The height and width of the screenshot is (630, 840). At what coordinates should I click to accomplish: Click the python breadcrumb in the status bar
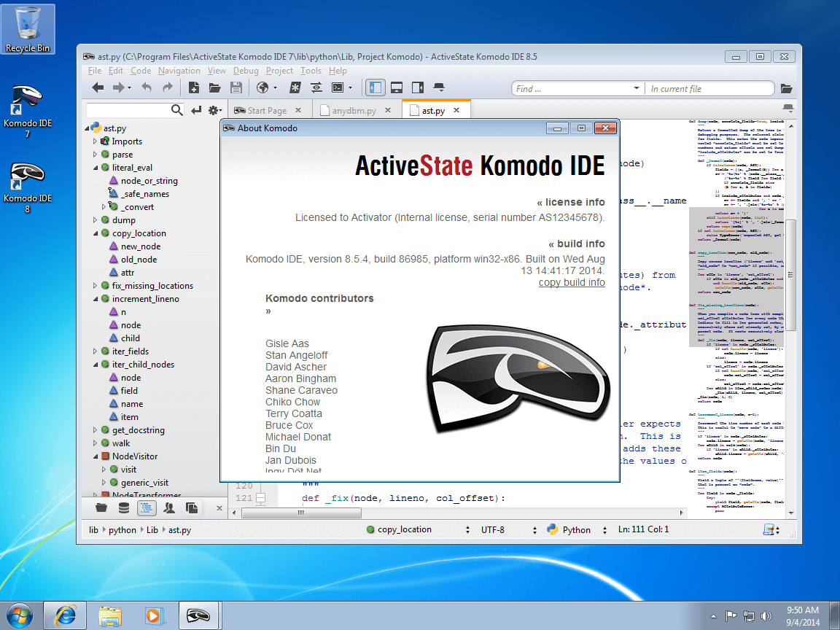(122, 530)
